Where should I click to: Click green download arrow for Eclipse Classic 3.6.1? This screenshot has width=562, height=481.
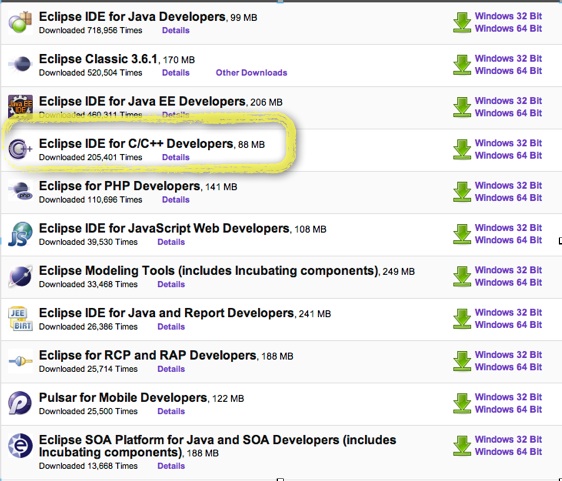[x=462, y=65]
